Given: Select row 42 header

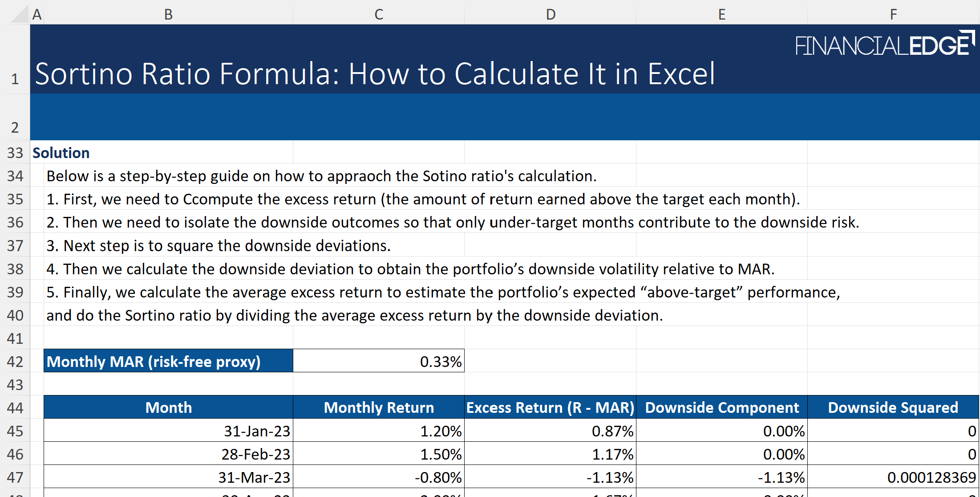Looking at the screenshot, I should (15, 361).
